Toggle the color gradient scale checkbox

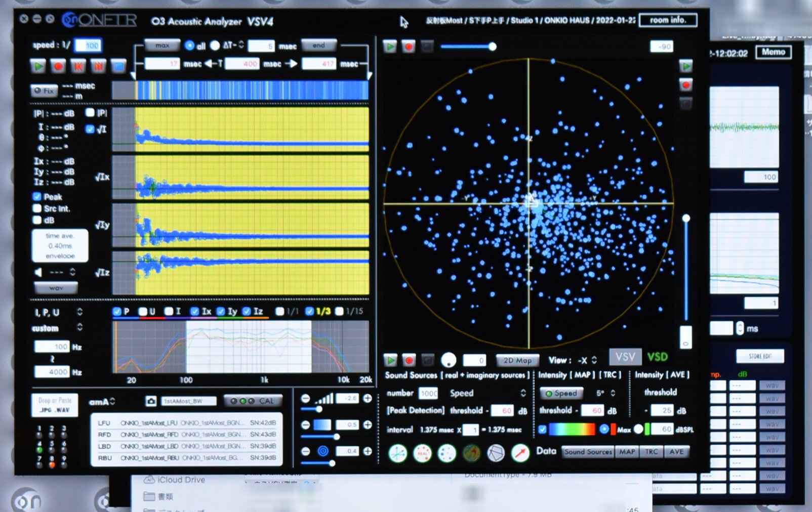click(543, 429)
